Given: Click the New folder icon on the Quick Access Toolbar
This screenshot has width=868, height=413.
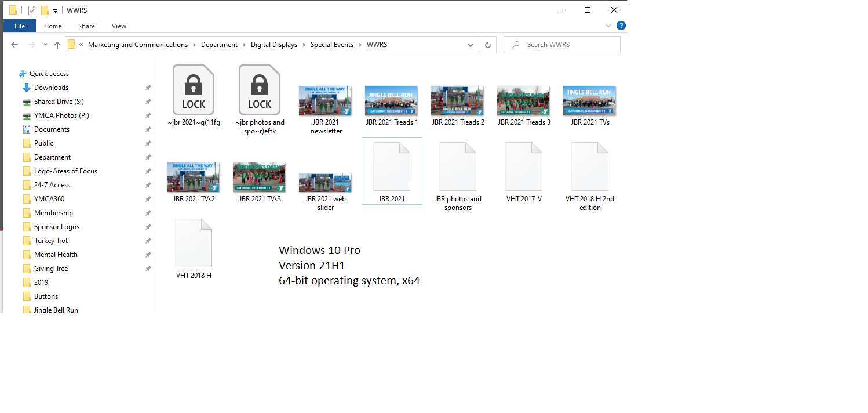Looking at the screenshot, I should coord(45,10).
